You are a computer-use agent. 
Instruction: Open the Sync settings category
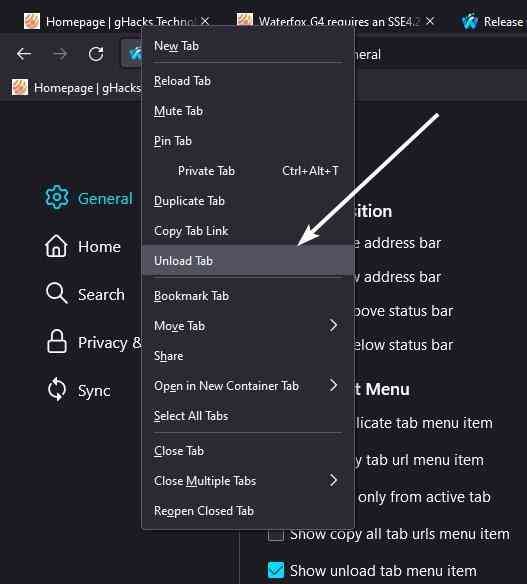click(79, 391)
